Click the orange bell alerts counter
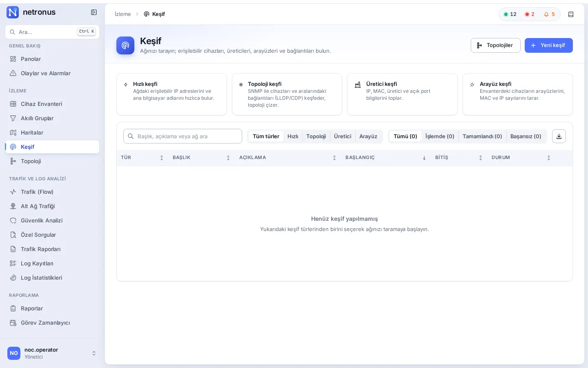 [549, 14]
